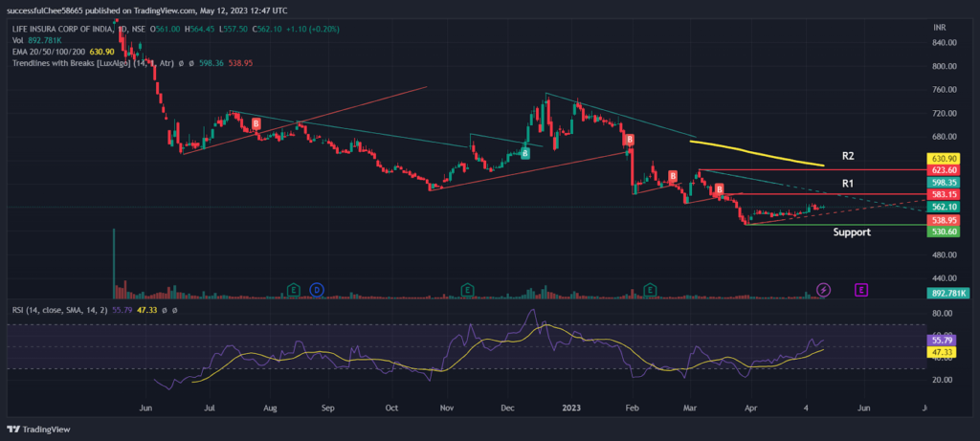Click the 2023 label on time axis
The width and height of the screenshot is (980, 441).
point(571,408)
